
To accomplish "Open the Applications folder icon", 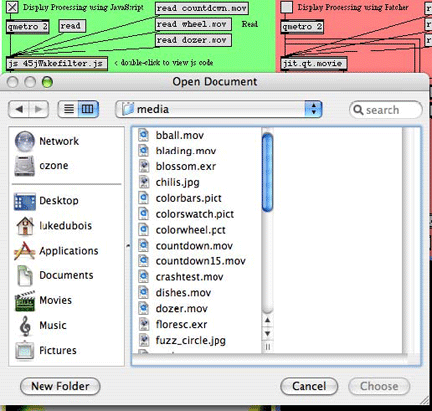I will 25,251.
